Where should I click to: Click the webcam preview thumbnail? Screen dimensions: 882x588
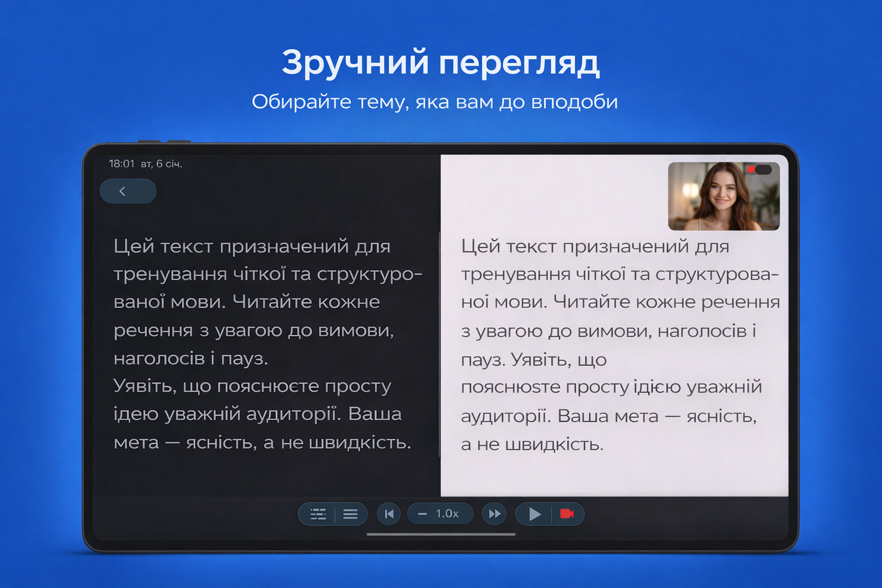724,196
